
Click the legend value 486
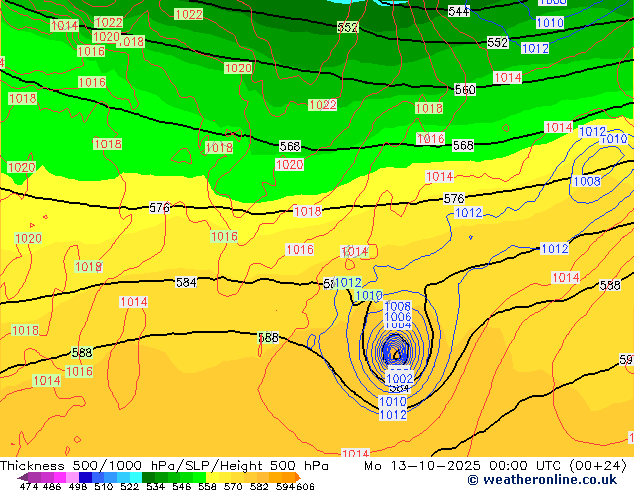click(52, 486)
